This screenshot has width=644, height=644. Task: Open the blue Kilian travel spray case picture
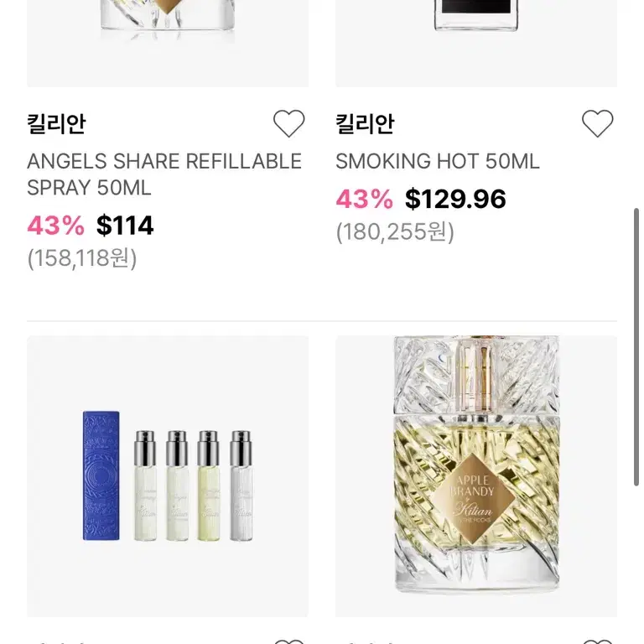[x=101, y=475]
